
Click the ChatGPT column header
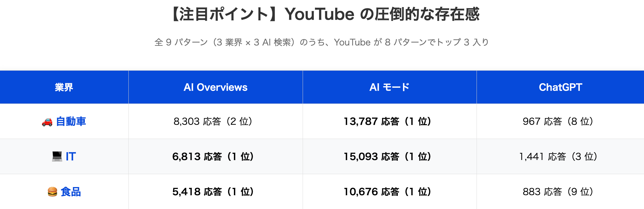[x=560, y=87]
